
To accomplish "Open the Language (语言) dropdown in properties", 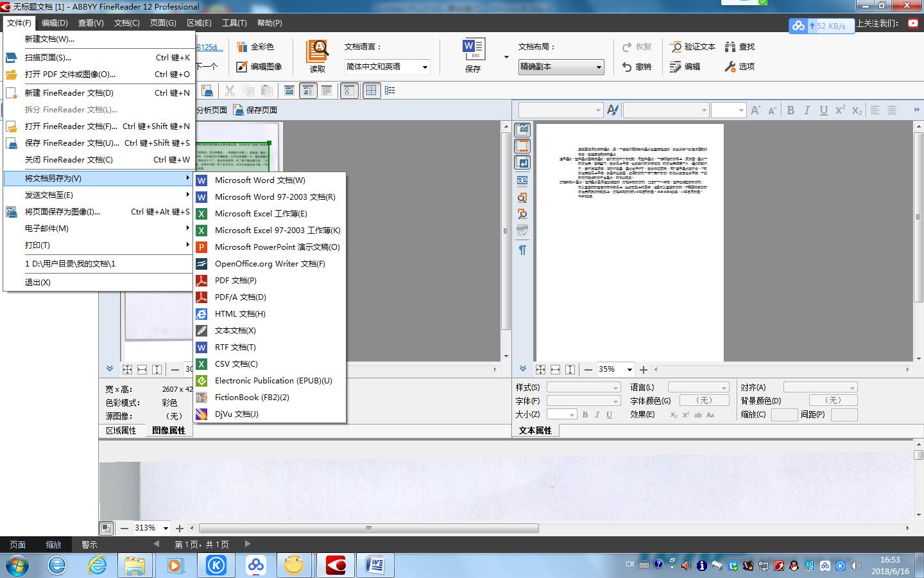I will click(x=698, y=387).
